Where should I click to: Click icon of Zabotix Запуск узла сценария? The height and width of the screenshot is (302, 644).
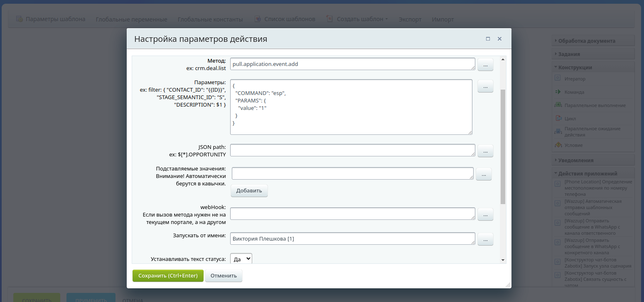click(558, 261)
